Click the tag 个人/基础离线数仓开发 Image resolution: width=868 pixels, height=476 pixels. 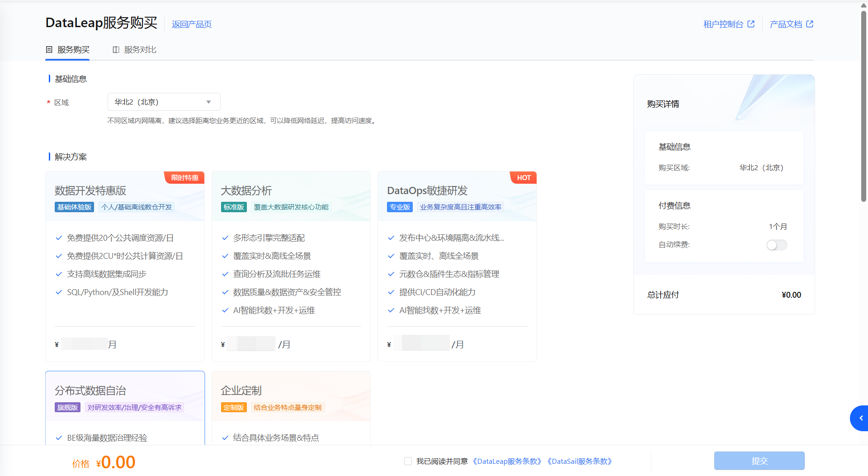point(137,207)
